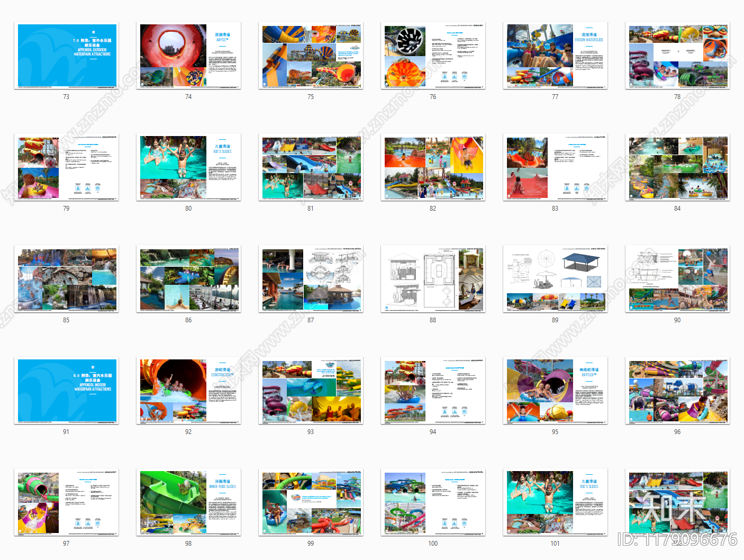Image resolution: width=744 pixels, height=560 pixels.
Task: Open page thumbnail 97
Action: coord(66,502)
